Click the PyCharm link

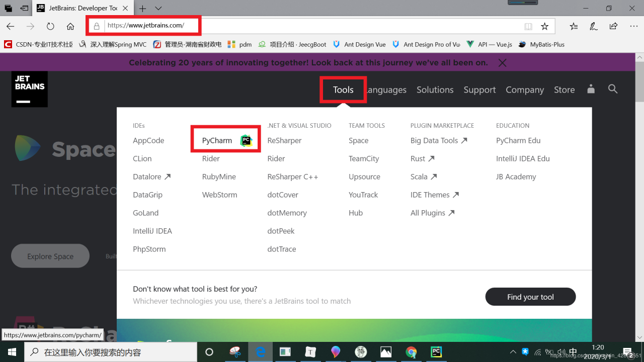point(217,140)
